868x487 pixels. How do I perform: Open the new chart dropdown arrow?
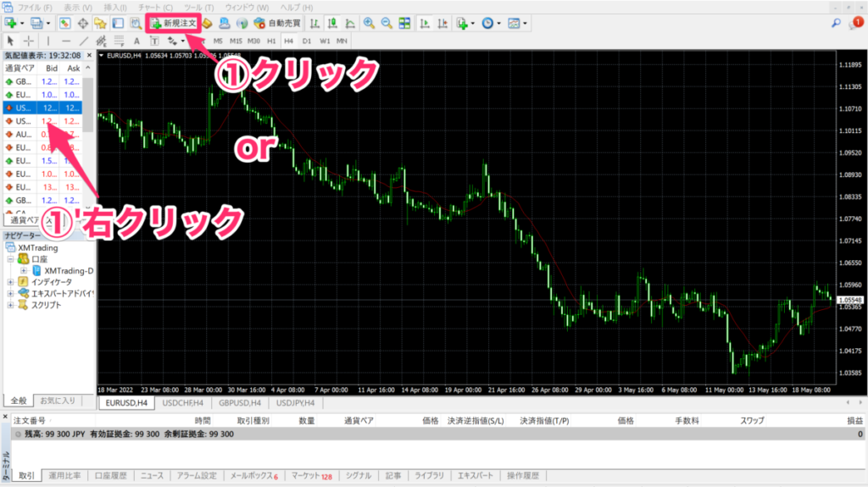pyautogui.click(x=21, y=23)
